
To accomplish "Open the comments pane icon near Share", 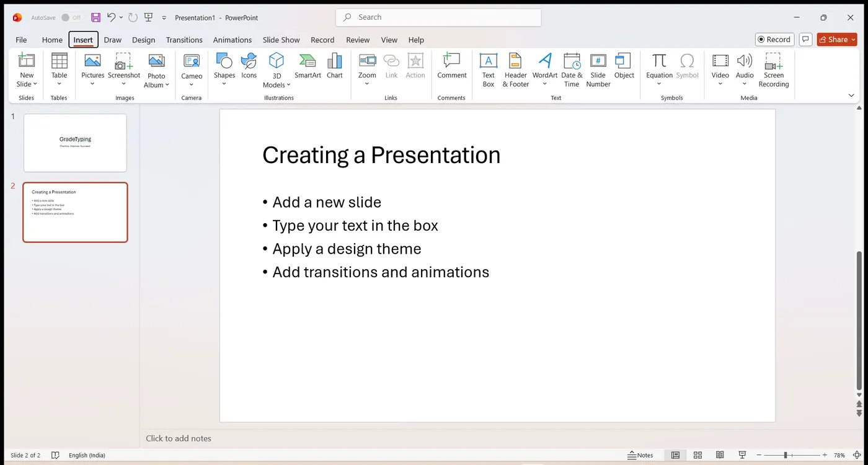I will [x=805, y=39].
